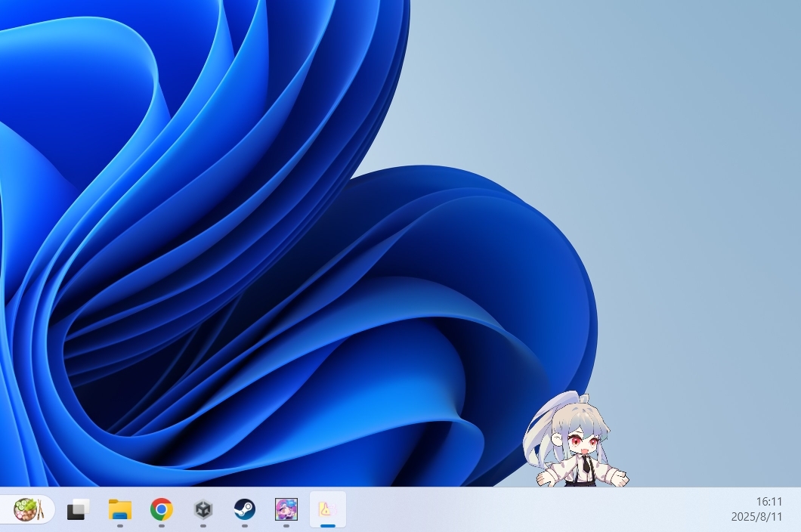Select the highlighted active app taskbar icon
The width and height of the screenshot is (801, 532).
coord(327,510)
